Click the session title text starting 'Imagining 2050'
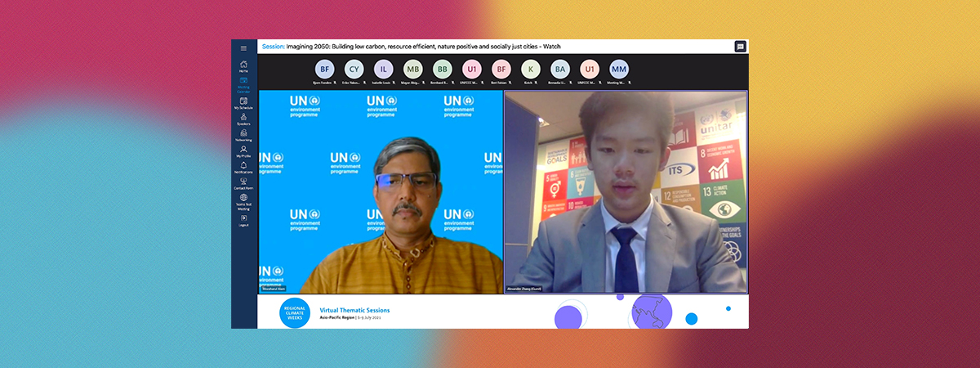980x368 pixels. (423, 47)
